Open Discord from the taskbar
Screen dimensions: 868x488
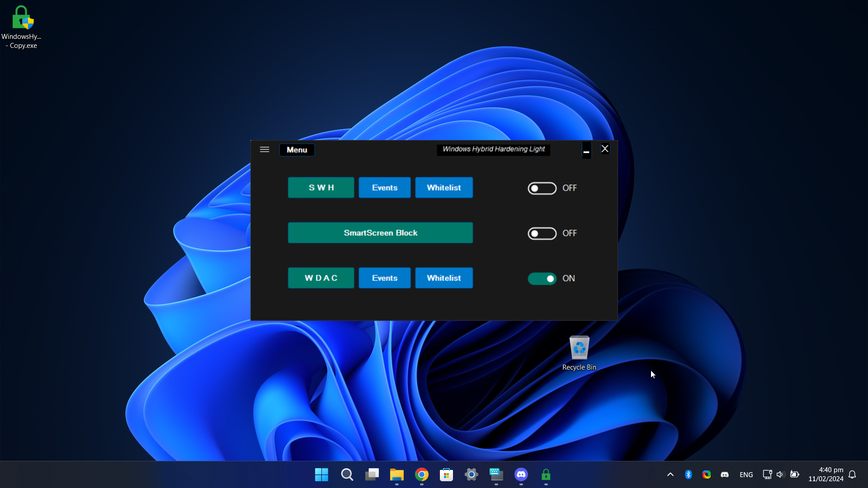(521, 474)
